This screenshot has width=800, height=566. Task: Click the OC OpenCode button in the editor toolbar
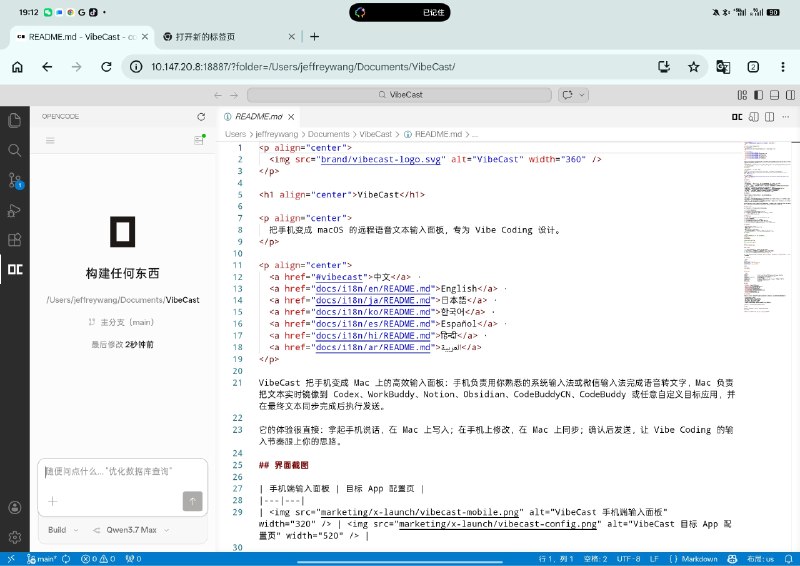[x=737, y=117]
